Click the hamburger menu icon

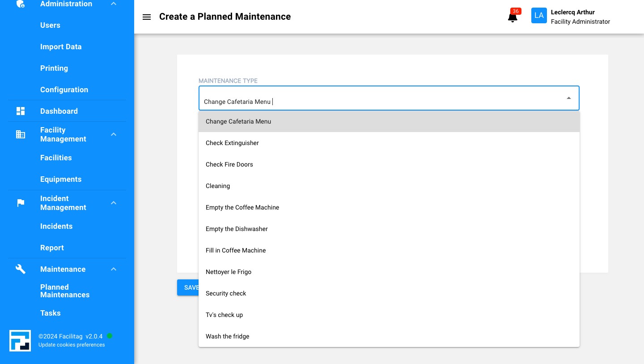point(146,17)
